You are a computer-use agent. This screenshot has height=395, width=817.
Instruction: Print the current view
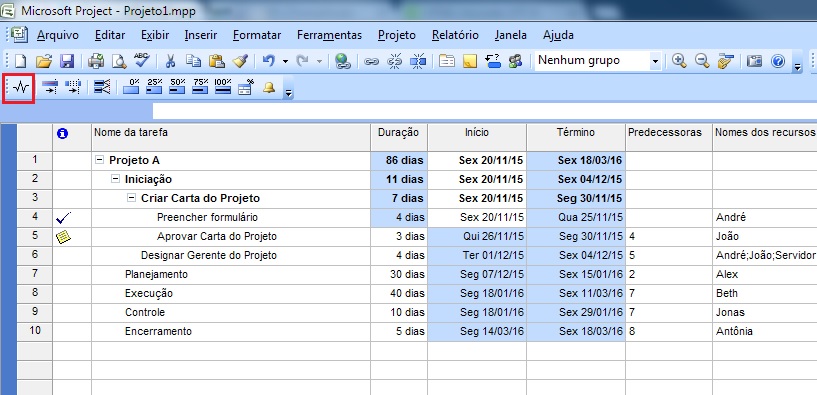pos(96,61)
